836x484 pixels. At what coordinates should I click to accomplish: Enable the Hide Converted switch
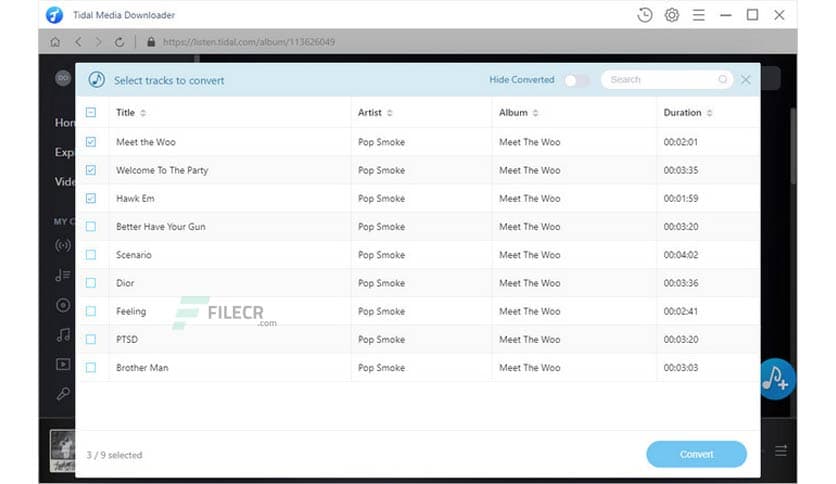(x=576, y=80)
